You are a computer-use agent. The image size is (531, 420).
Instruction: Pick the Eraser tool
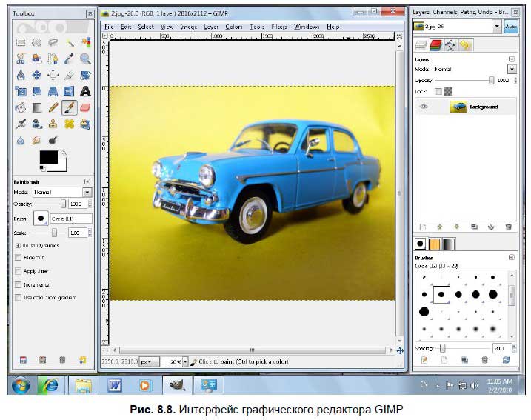(85, 107)
